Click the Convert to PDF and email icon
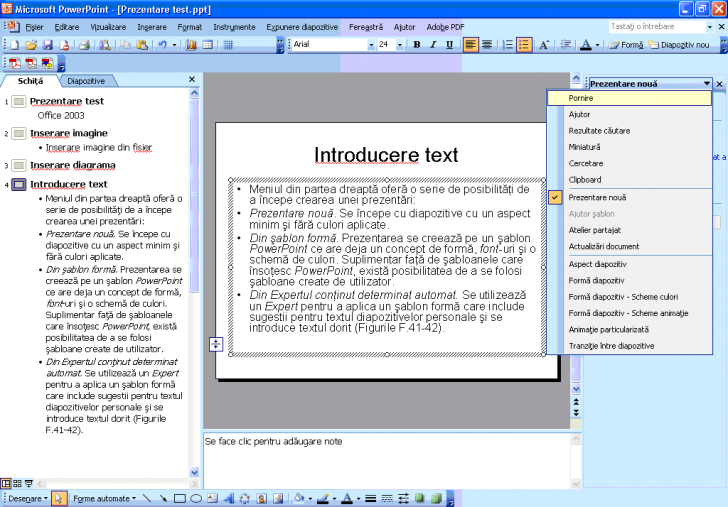The image size is (728, 507). (x=31, y=63)
